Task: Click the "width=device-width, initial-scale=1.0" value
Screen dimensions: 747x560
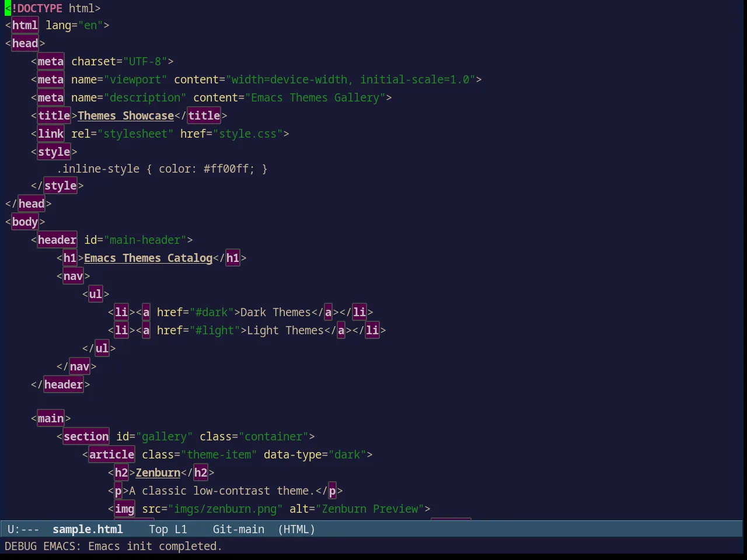Action: pyautogui.click(x=351, y=79)
